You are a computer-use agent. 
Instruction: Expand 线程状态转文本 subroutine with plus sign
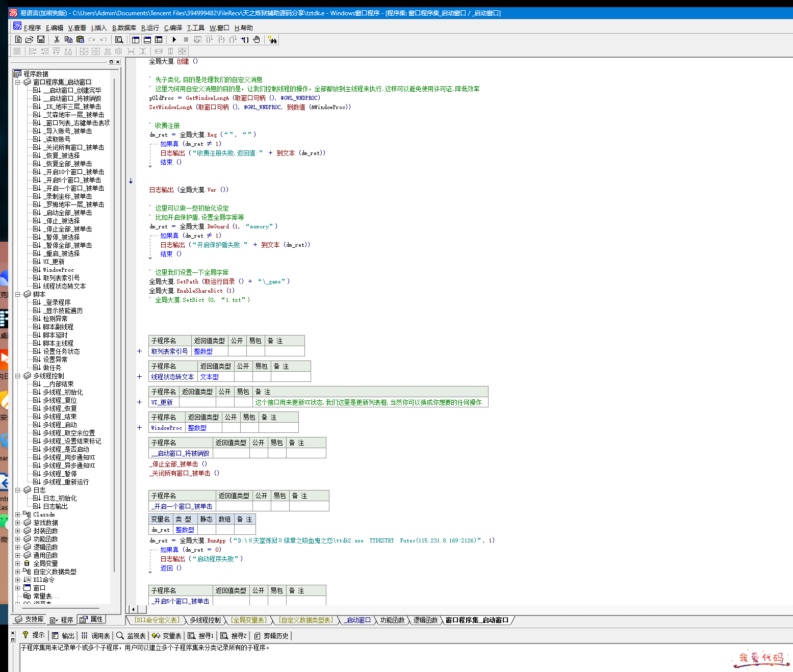pos(139,377)
